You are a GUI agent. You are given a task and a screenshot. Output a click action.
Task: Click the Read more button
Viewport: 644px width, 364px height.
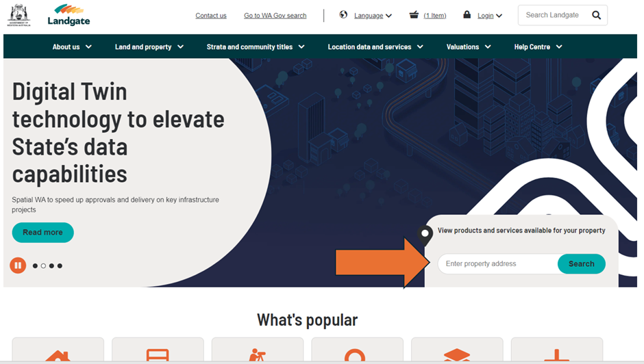[42, 232]
